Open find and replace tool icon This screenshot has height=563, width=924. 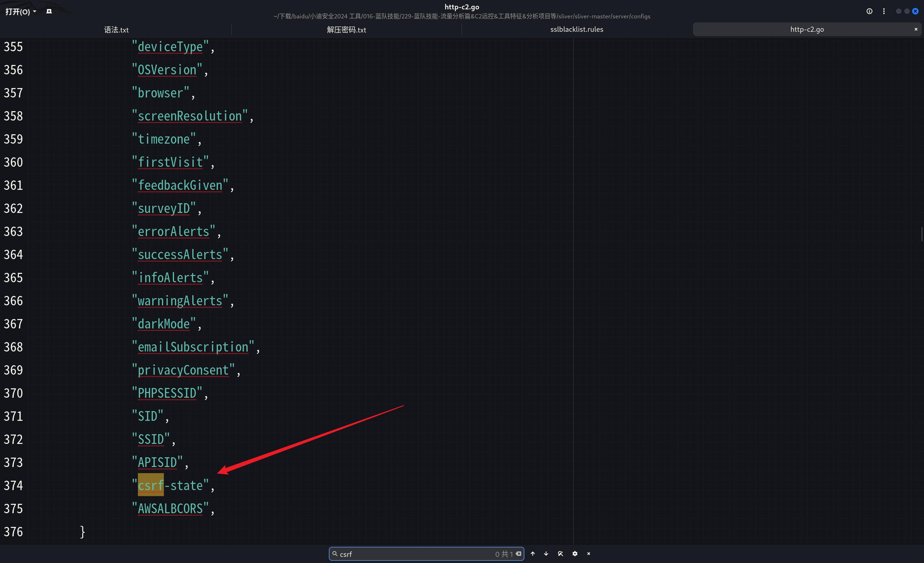[560, 554]
